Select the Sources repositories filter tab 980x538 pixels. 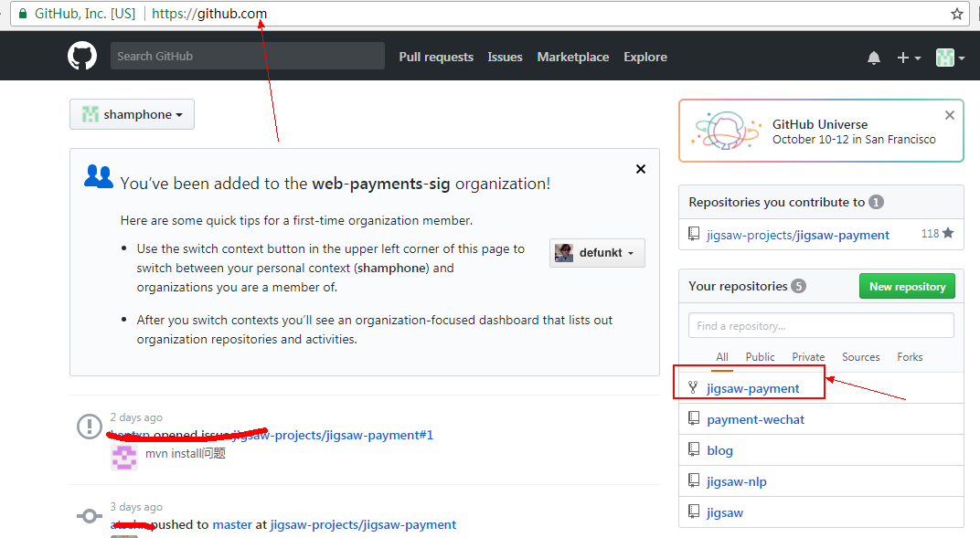coord(860,357)
